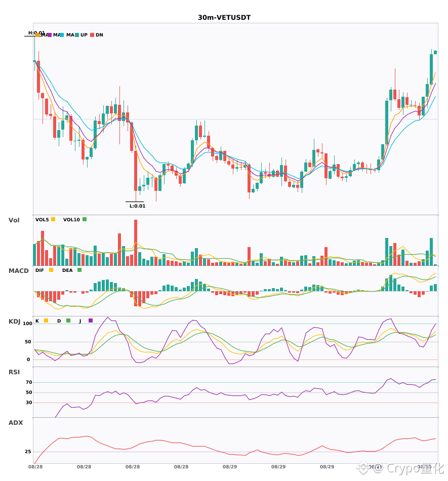This screenshot has height=481, width=448.
Task: Click the L:0.01 low price label
Action: click(137, 206)
